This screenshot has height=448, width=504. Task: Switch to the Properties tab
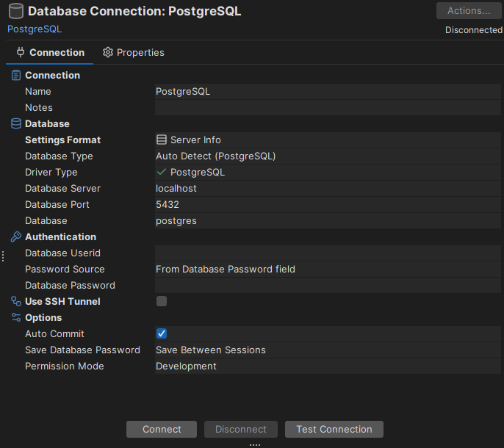(134, 52)
